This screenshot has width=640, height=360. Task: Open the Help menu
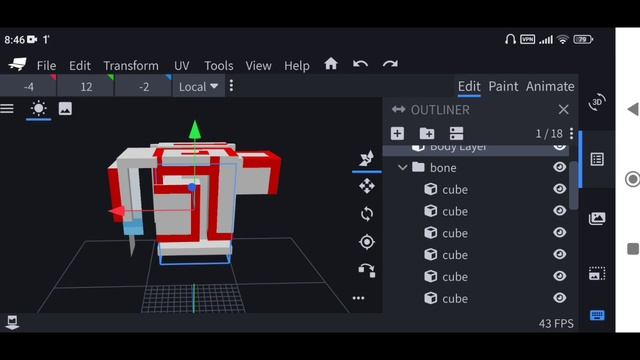(297, 66)
